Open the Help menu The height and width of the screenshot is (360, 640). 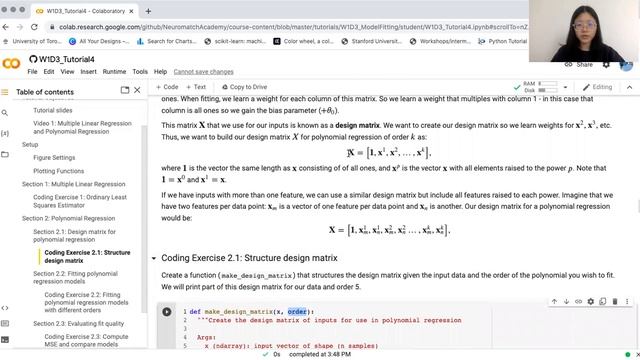(160, 72)
